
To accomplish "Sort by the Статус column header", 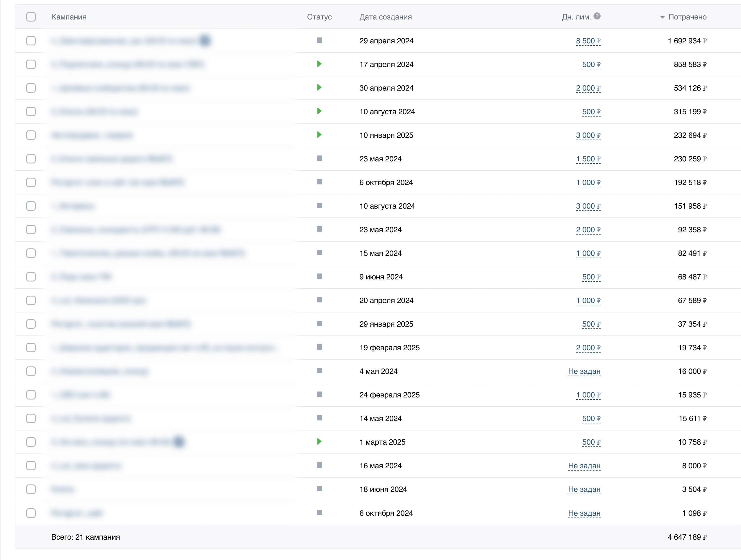I will click(319, 17).
